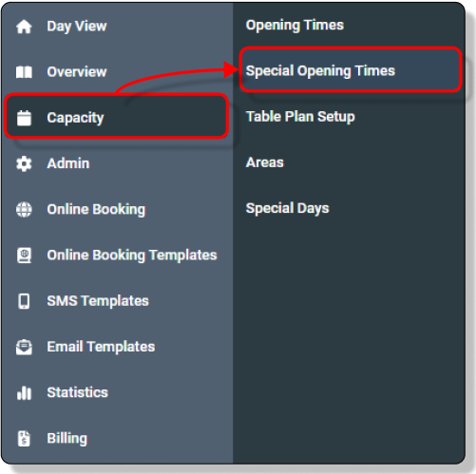Click the Online Booking Templates icon
Image resolution: width=476 pixels, height=474 pixels.
[24, 256]
